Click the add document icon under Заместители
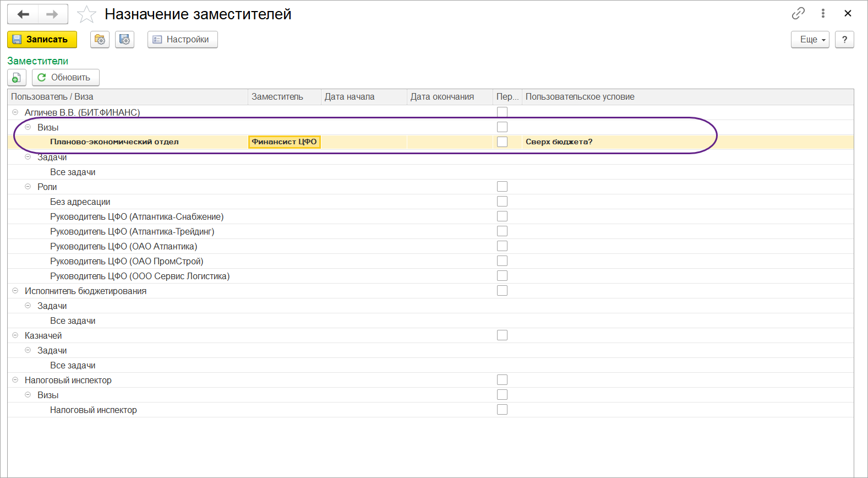The height and width of the screenshot is (478, 868). tap(17, 78)
